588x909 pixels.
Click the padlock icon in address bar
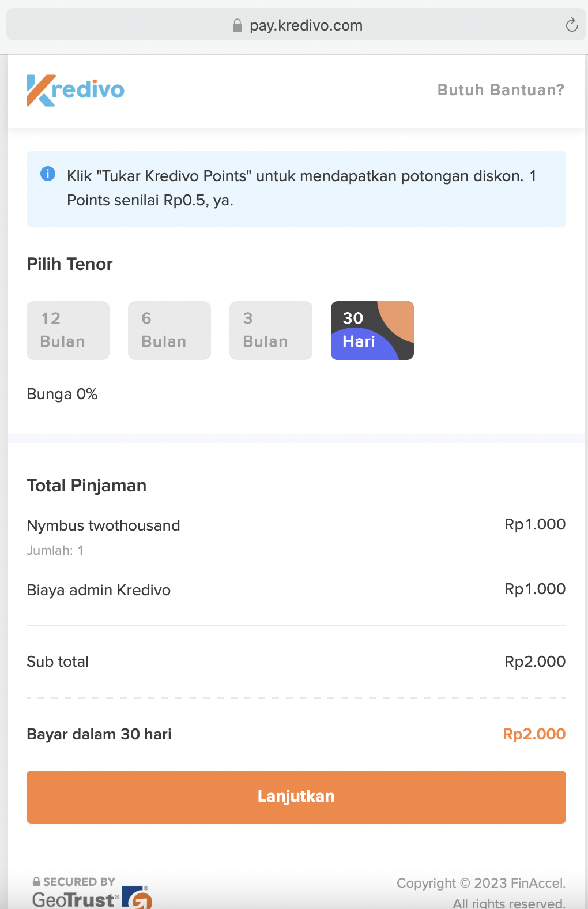point(237,25)
